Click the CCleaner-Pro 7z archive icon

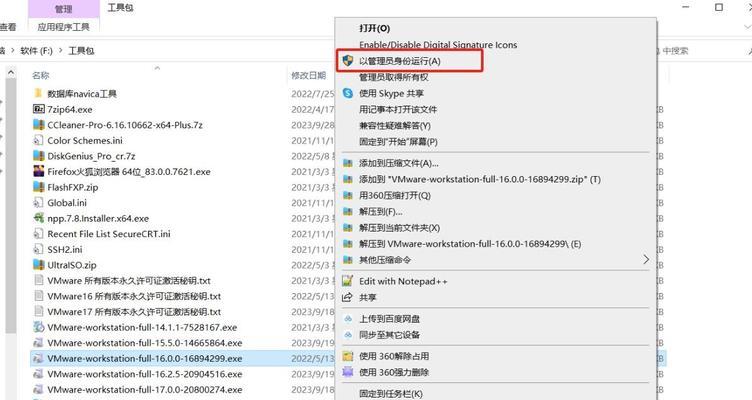(38, 125)
